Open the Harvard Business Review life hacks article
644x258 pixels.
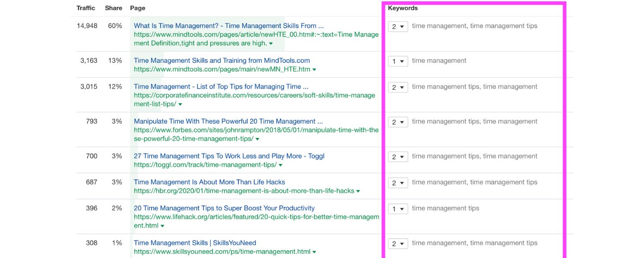pyautogui.click(x=210, y=181)
